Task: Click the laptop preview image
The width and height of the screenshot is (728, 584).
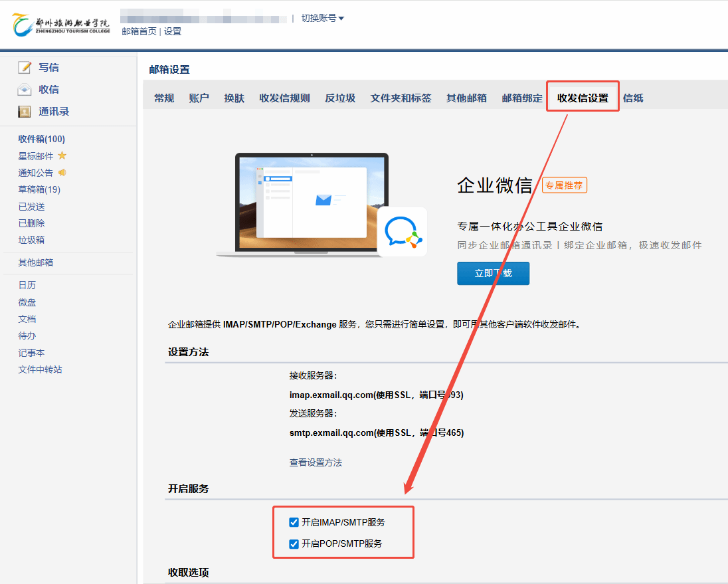Action: click(x=302, y=205)
